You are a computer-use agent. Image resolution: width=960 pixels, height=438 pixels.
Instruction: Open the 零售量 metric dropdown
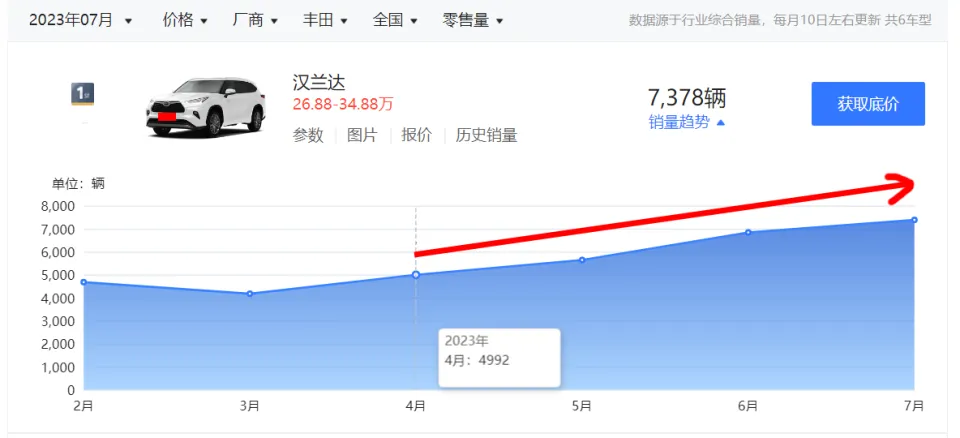click(473, 20)
